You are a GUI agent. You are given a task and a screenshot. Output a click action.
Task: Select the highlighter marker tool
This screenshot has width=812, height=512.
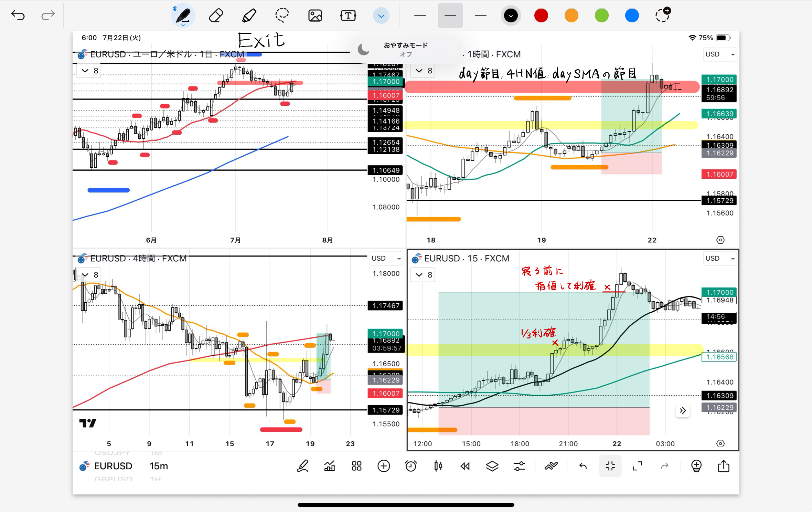click(249, 15)
